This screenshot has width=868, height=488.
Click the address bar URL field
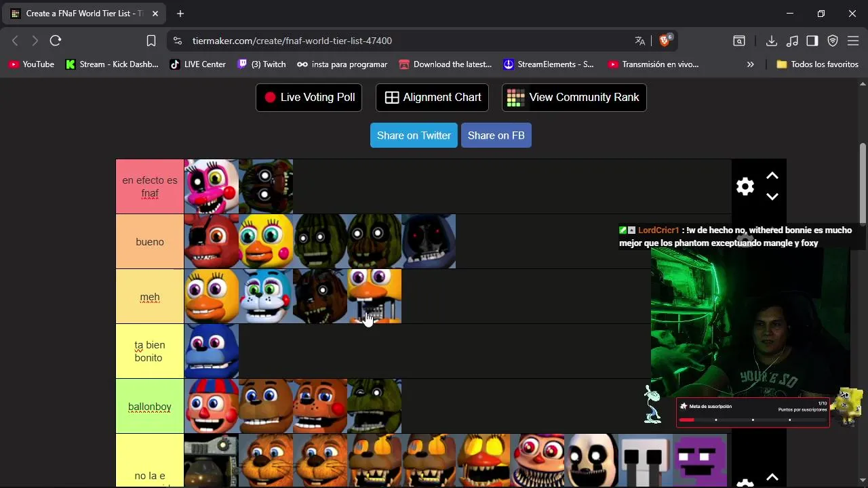click(407, 41)
